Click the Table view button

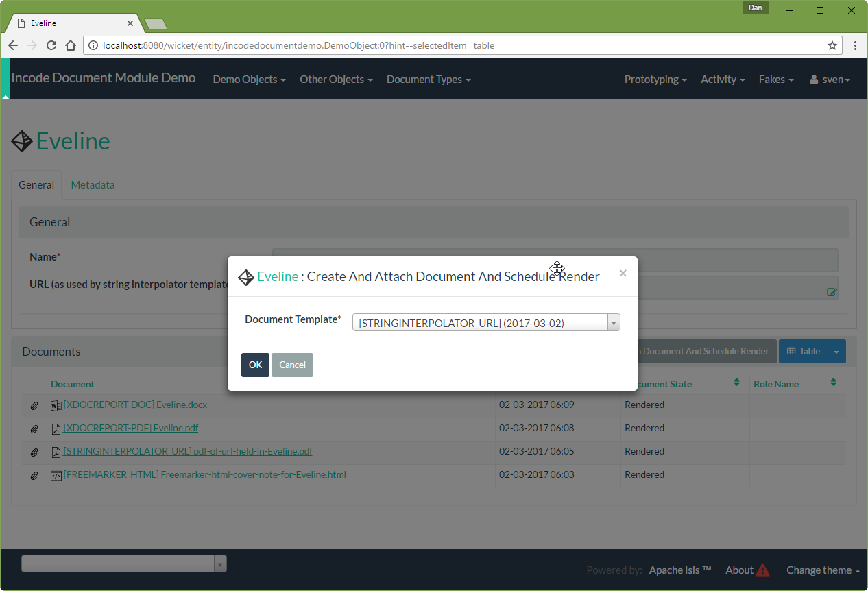(804, 352)
